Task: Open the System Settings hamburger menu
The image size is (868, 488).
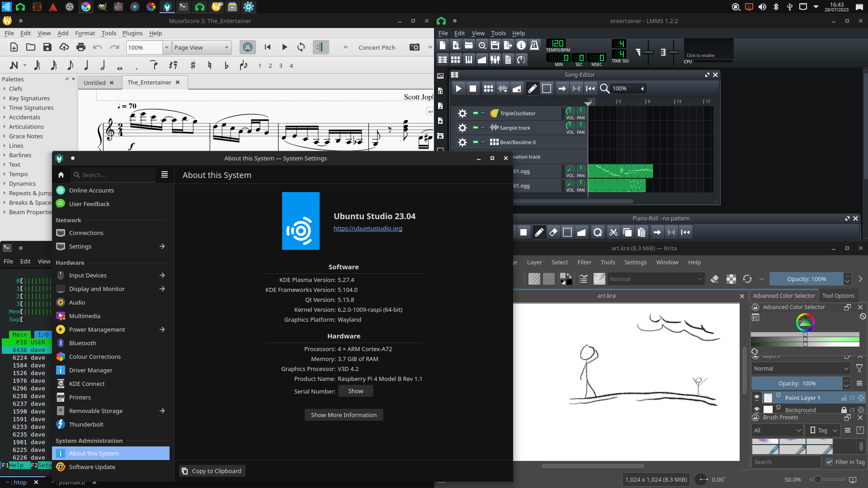Action: pos(165,174)
